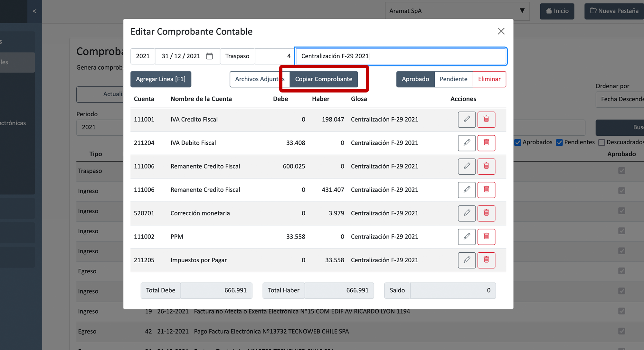Viewport: 644px width, 350px height.
Task: Click the Eliminar voucher button
Action: pos(489,79)
